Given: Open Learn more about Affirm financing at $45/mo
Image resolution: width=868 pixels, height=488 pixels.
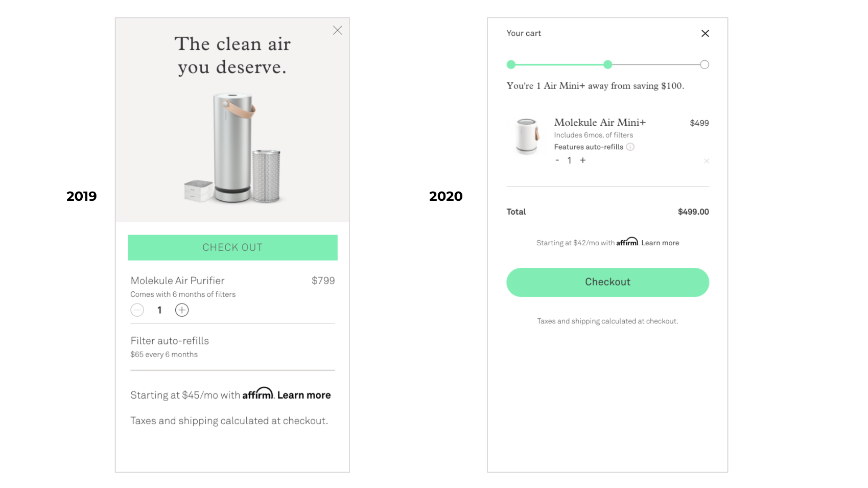Looking at the screenshot, I should pyautogui.click(x=304, y=394).
